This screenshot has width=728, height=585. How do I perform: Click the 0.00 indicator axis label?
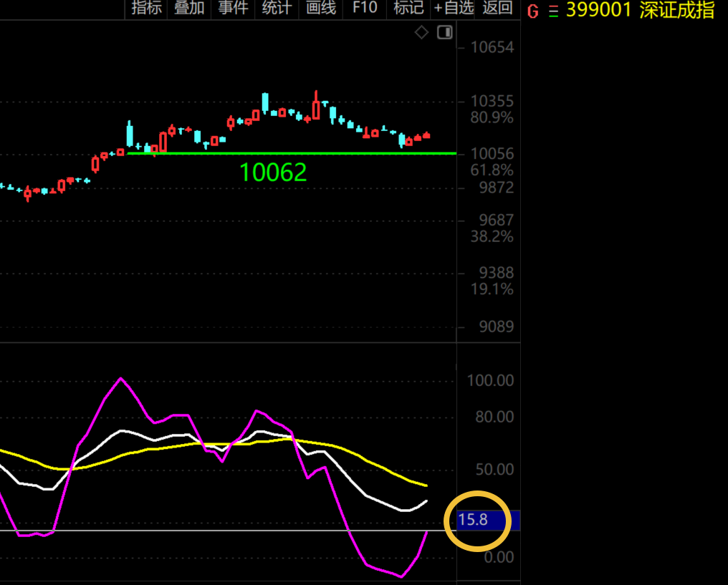(x=499, y=557)
